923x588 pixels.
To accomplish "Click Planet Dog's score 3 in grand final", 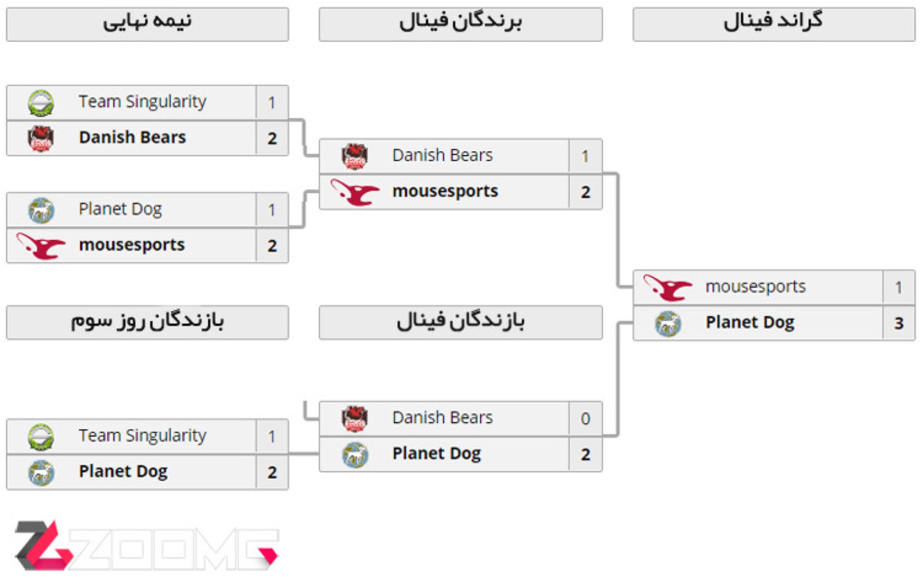I will tap(898, 323).
